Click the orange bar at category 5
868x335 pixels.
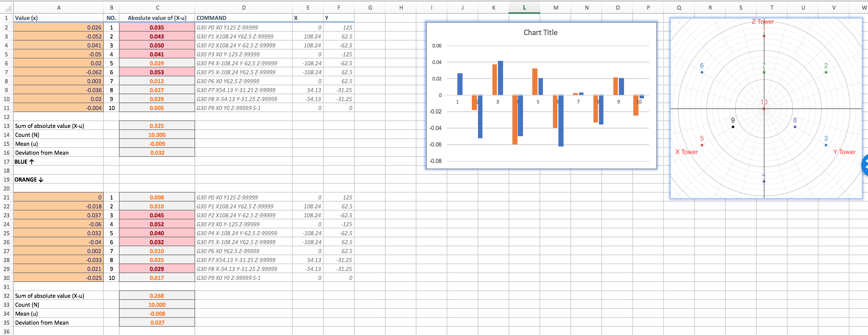click(535, 82)
